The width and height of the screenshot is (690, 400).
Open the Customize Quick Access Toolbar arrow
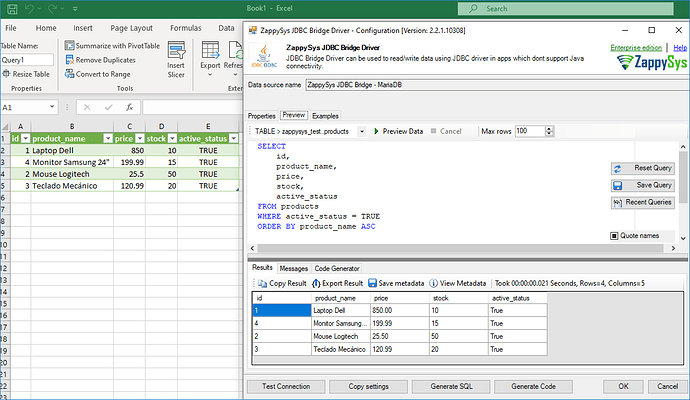coord(75,9)
